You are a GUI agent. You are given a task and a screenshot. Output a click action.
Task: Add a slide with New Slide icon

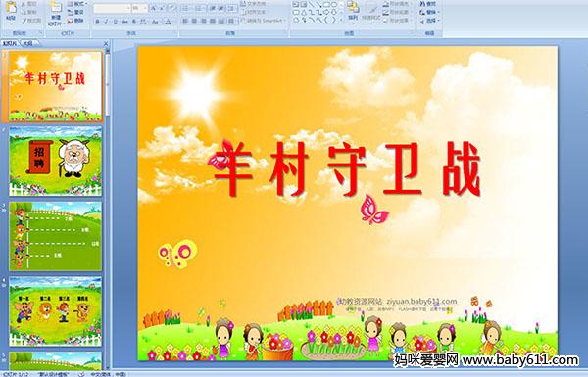pos(56,14)
